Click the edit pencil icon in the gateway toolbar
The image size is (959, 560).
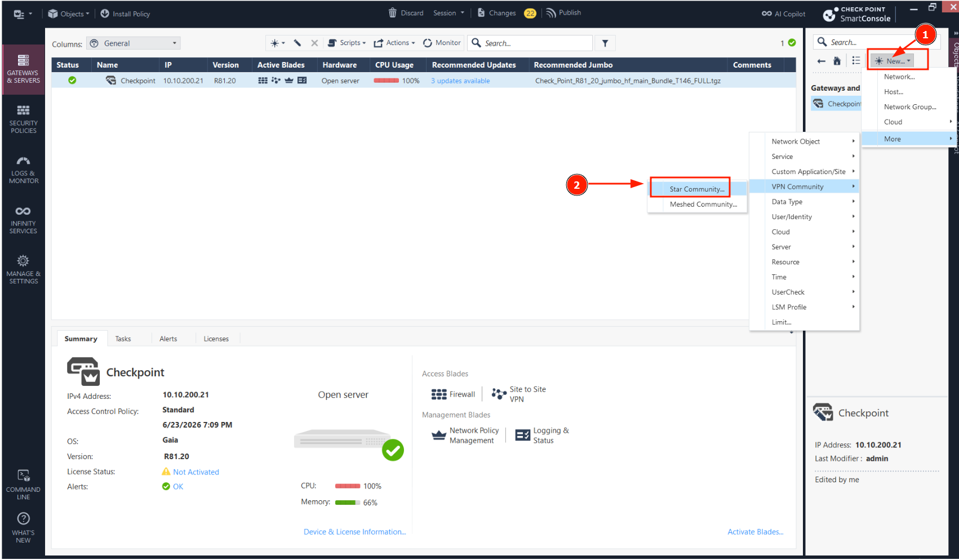pos(298,43)
